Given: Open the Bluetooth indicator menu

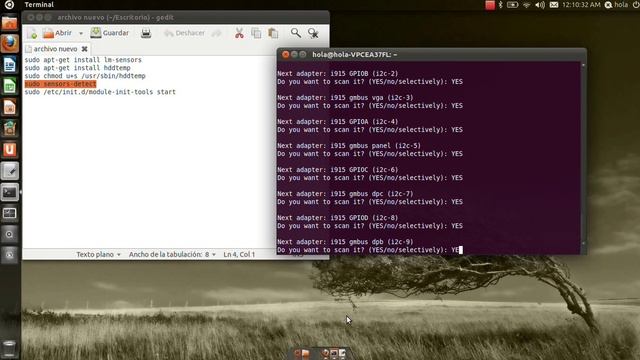Looking at the screenshot, I should (x=501, y=5).
